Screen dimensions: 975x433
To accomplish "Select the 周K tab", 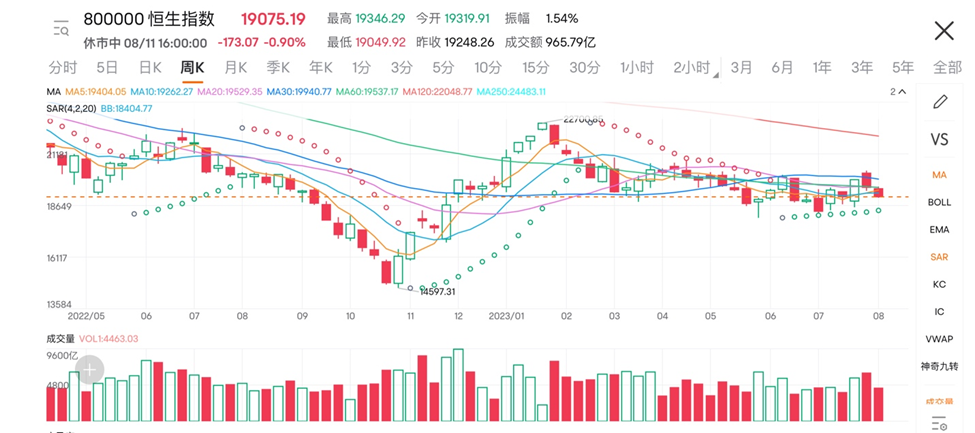I will pos(192,67).
